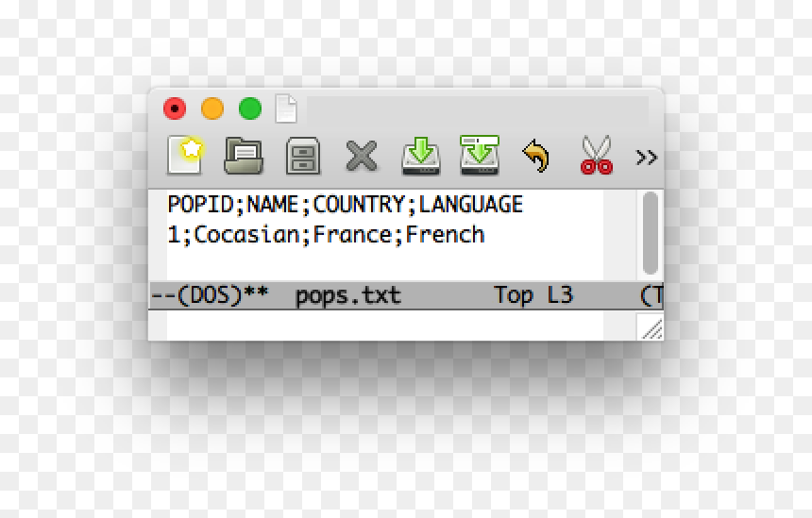The width and height of the screenshot is (812, 518).
Task: Click the window resize grip corner
Action: point(651,327)
